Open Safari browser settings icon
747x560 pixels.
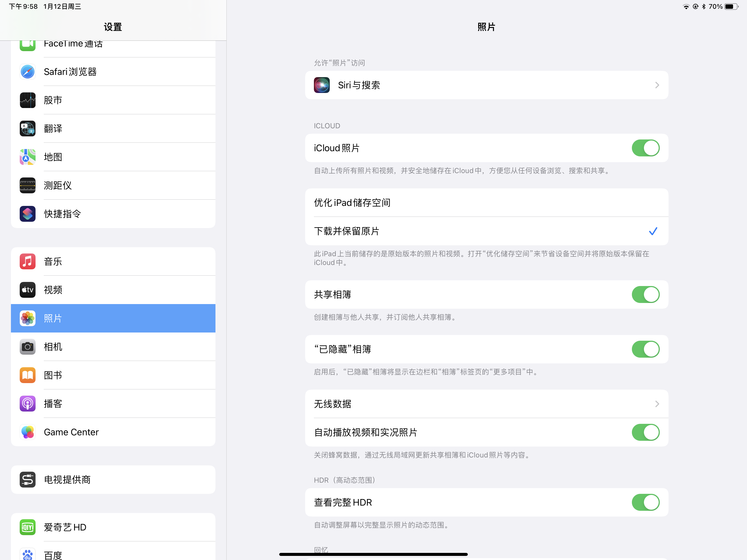[x=27, y=72]
